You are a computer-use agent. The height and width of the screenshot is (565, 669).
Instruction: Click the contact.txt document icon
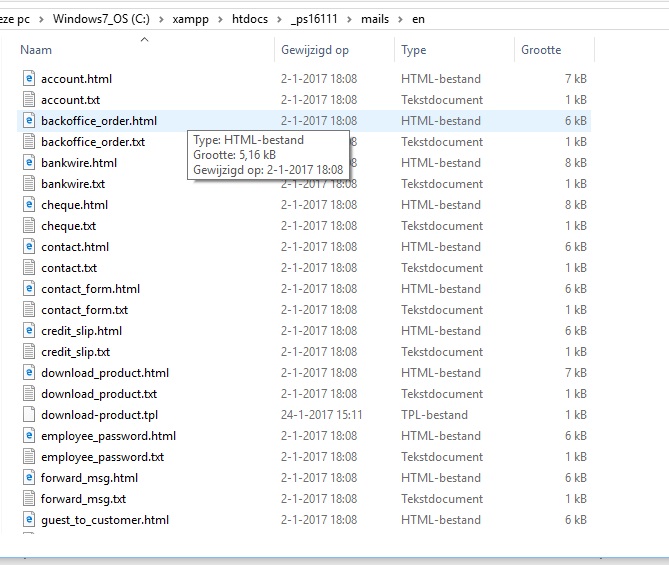tap(29, 268)
